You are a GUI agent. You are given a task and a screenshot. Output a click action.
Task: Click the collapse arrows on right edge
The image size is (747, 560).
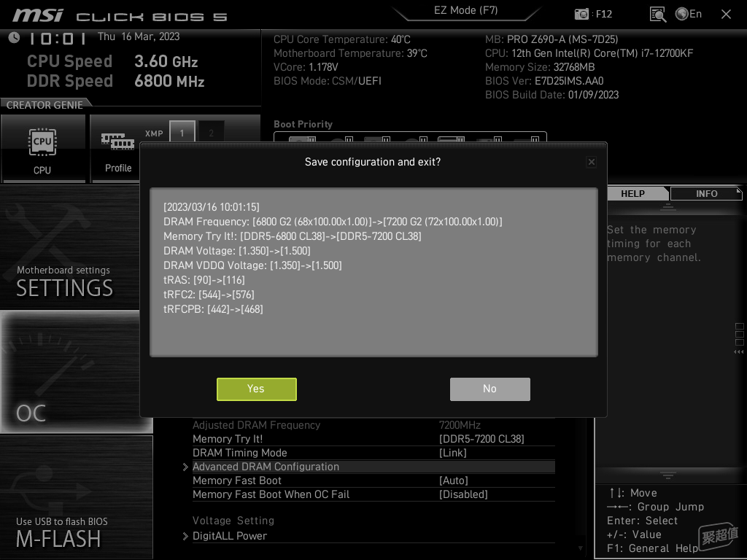tap(739, 352)
